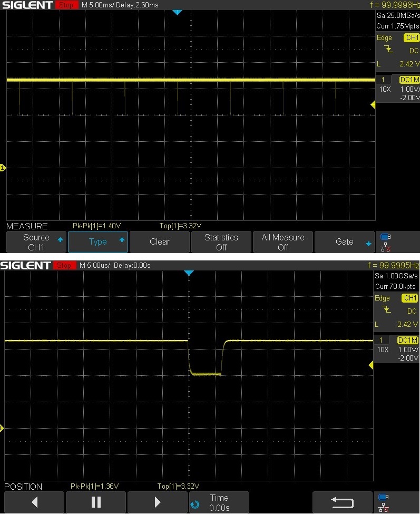This screenshot has height=514, width=420.
Task: Click the play forward arrow in Position menu
Action: tap(157, 502)
